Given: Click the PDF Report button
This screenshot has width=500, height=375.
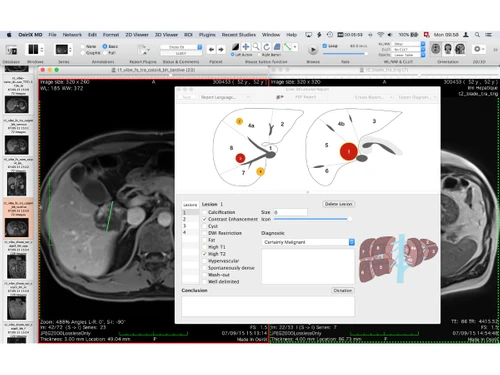Looking at the screenshot, I should tap(305, 97).
